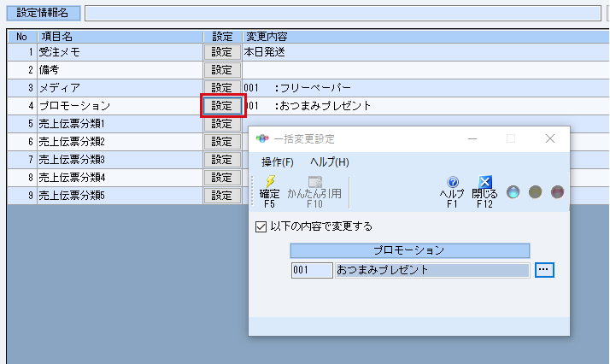Select the 売上伝票分類5 item name cell
Screen dimensions: 610x364
coord(120,195)
